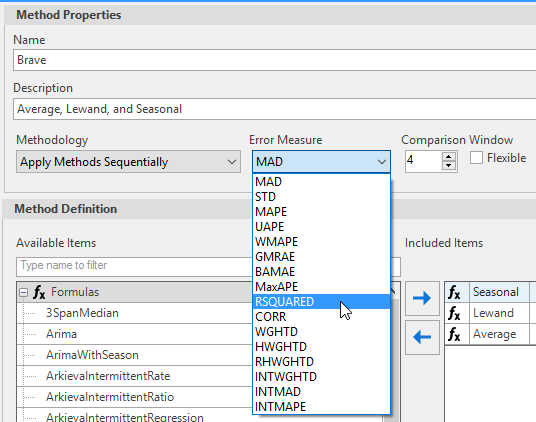Click right arrow to include item

click(x=422, y=298)
